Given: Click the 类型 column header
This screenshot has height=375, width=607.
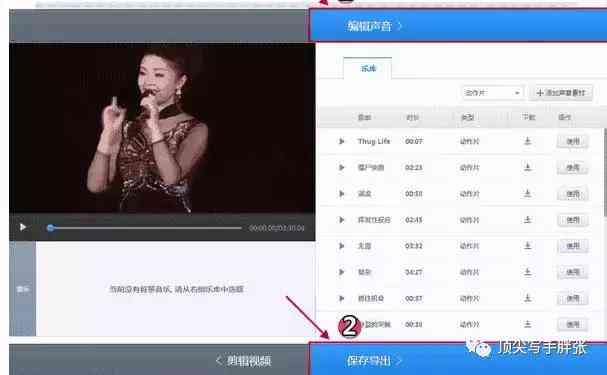Looking at the screenshot, I should 468,117.
